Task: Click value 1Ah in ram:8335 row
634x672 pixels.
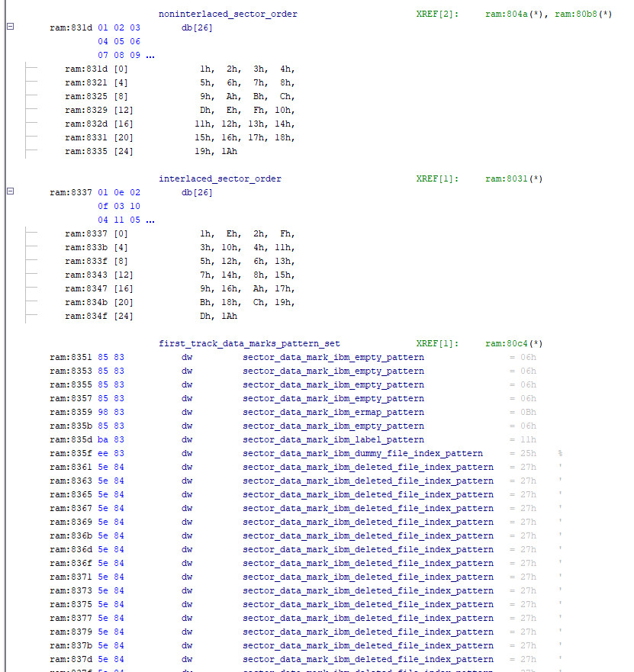Action: pyautogui.click(x=230, y=151)
